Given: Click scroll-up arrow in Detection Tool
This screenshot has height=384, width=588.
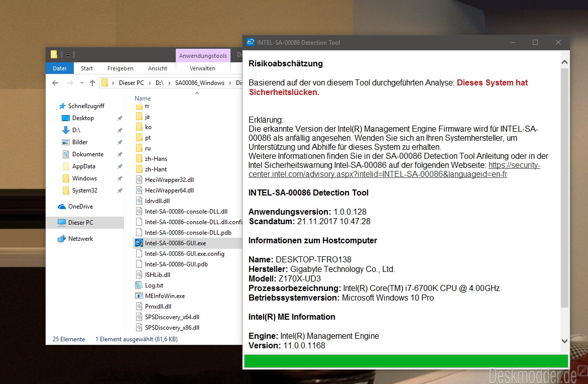Looking at the screenshot, I should [x=564, y=62].
